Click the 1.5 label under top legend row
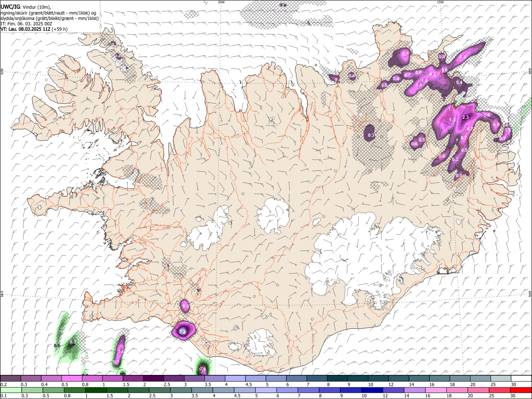This screenshot has height=399, width=532. (126, 384)
